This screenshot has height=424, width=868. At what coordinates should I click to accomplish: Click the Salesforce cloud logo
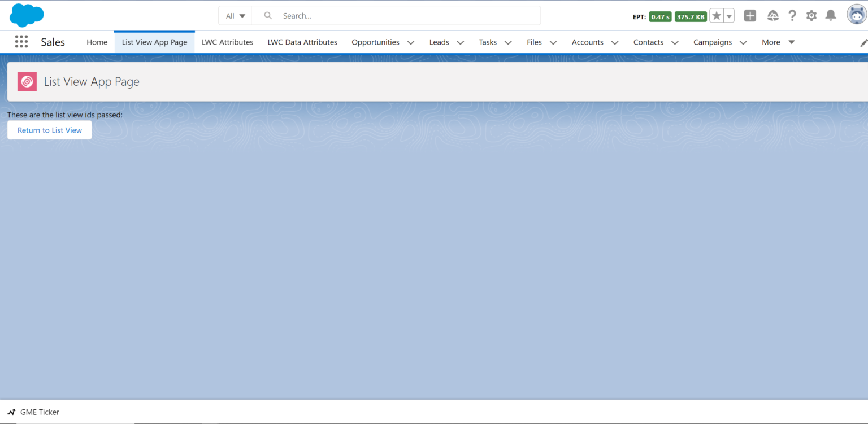tap(26, 15)
